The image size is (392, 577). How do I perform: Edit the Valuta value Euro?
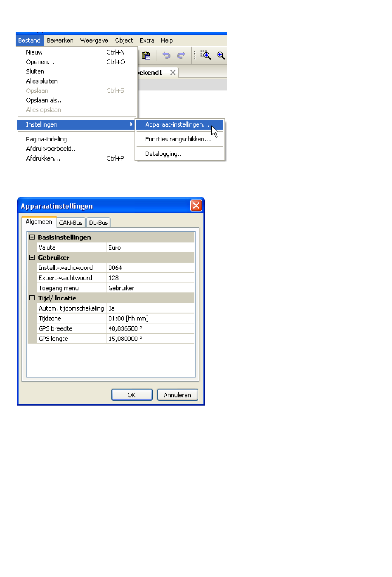click(x=150, y=247)
